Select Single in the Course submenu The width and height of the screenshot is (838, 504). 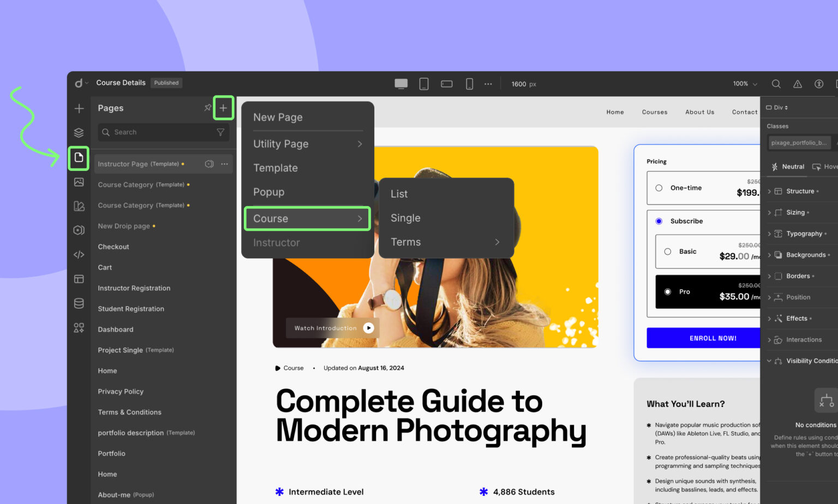(405, 218)
